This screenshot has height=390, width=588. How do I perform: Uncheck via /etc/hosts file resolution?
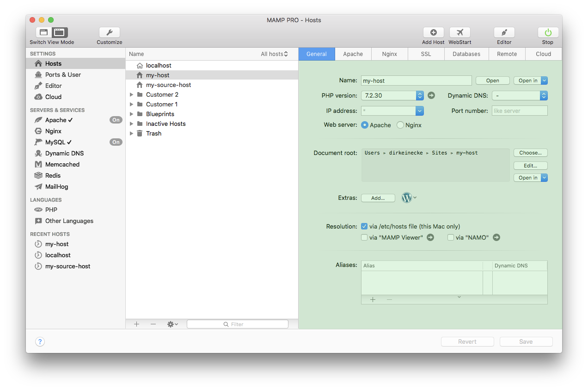[x=364, y=226]
